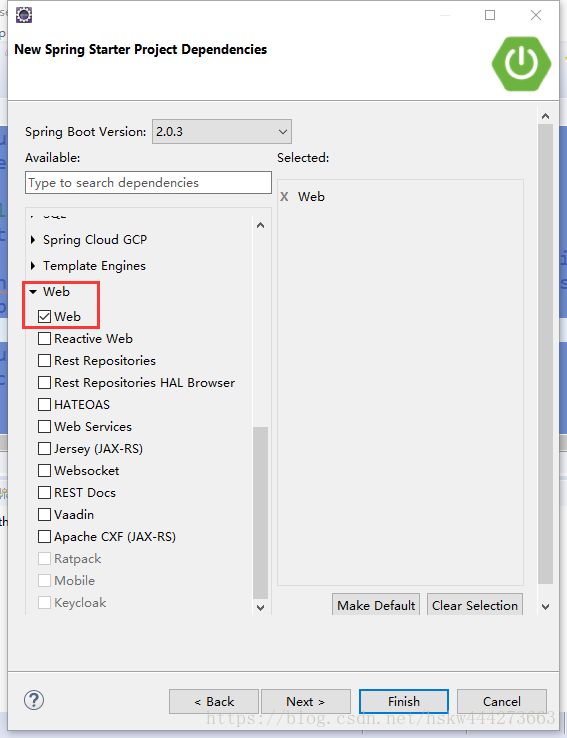This screenshot has height=738, width=567.
Task: Click the available list scroll down arrow
Action: [261, 608]
